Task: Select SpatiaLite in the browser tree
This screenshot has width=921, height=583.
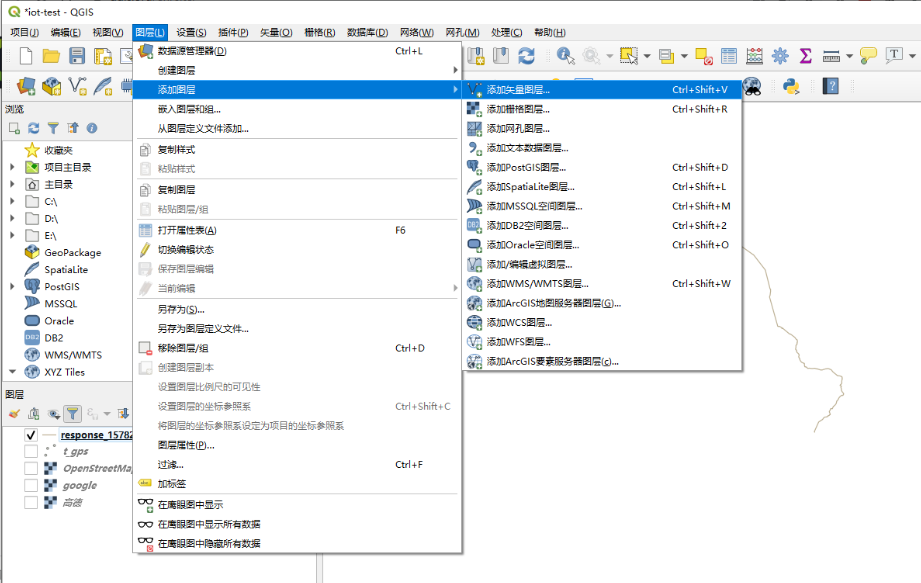Action: tap(66, 269)
